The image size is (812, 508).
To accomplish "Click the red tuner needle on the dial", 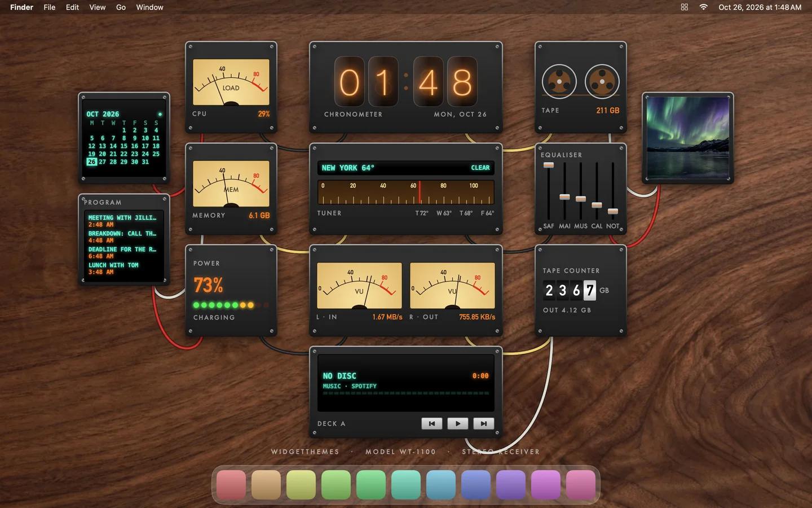I will coord(420,192).
